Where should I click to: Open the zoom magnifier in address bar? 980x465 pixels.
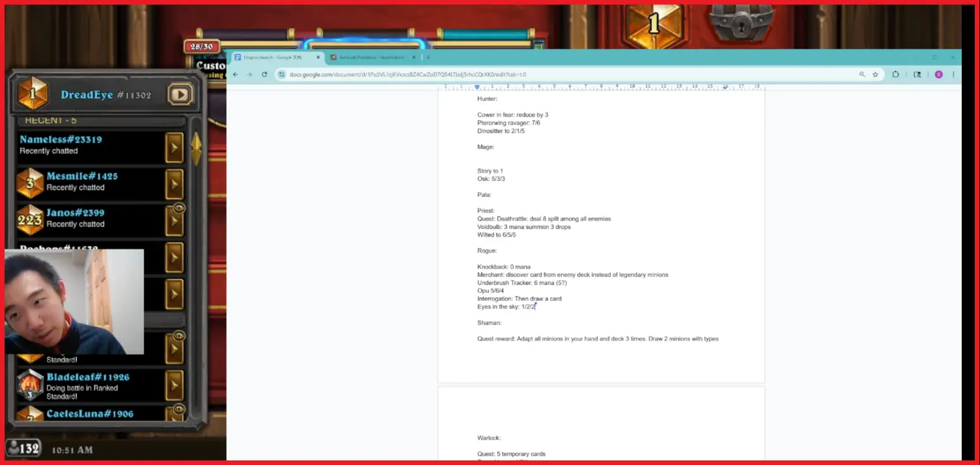(862, 75)
